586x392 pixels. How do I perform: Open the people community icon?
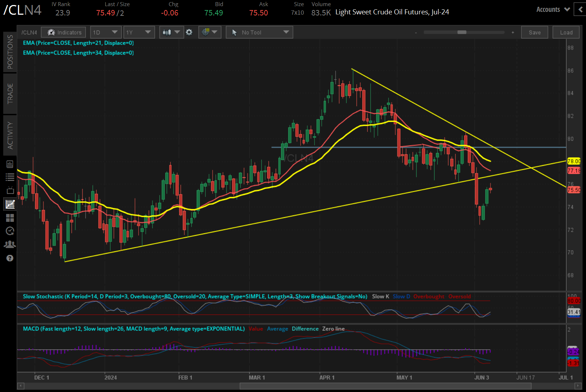(x=10, y=244)
